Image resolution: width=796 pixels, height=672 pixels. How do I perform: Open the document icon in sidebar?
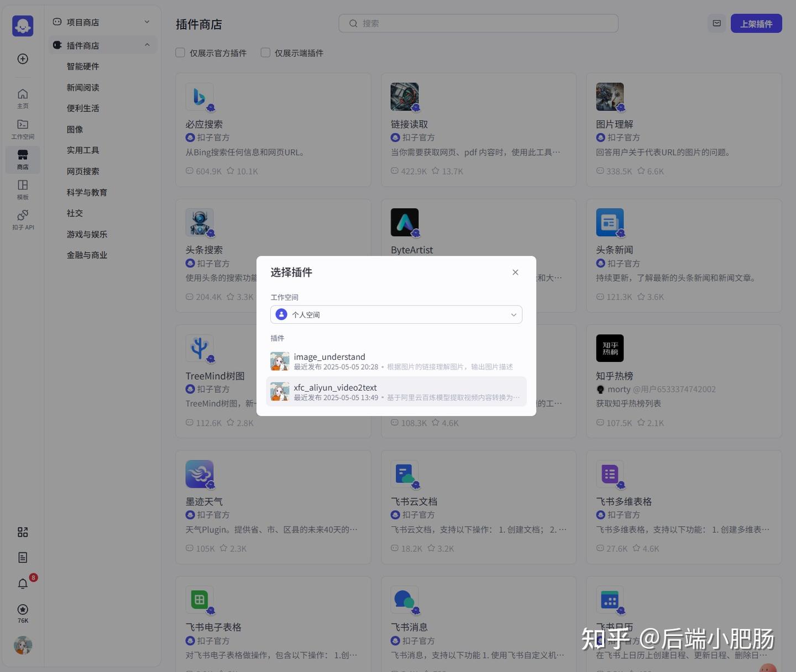[23, 558]
